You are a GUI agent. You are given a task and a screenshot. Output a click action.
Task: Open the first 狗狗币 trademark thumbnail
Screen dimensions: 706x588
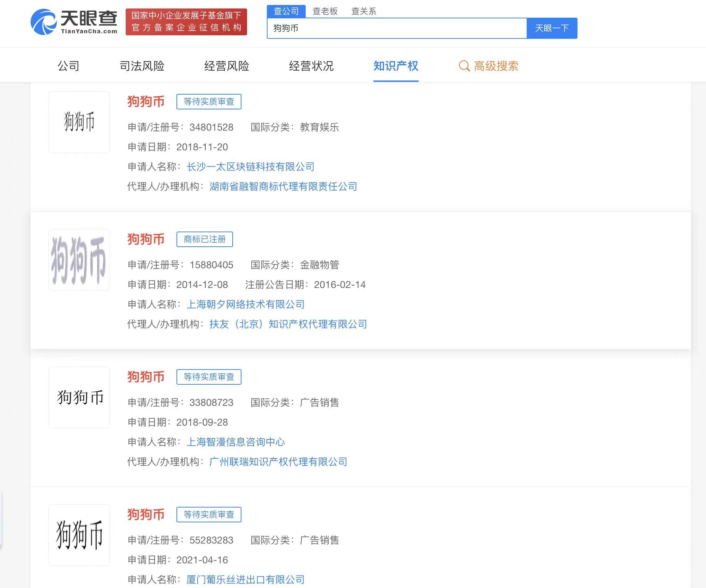point(79,122)
